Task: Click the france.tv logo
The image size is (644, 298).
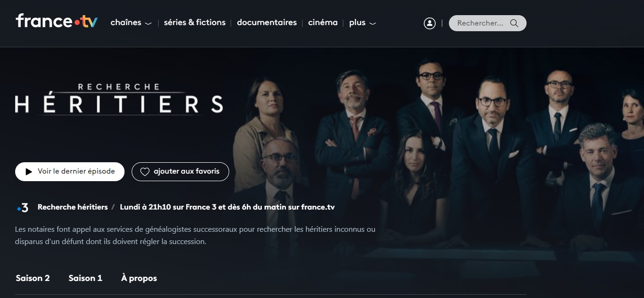Action: [x=57, y=21]
